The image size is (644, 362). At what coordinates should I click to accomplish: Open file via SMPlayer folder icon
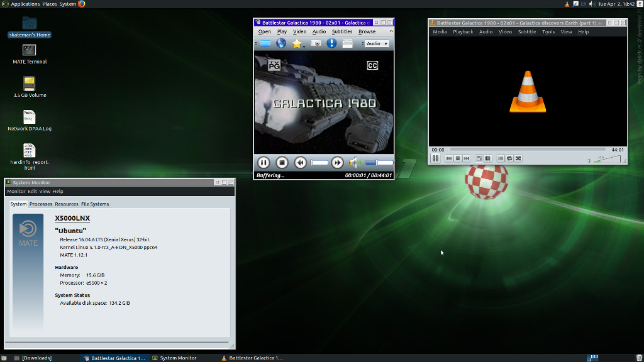[x=265, y=43]
